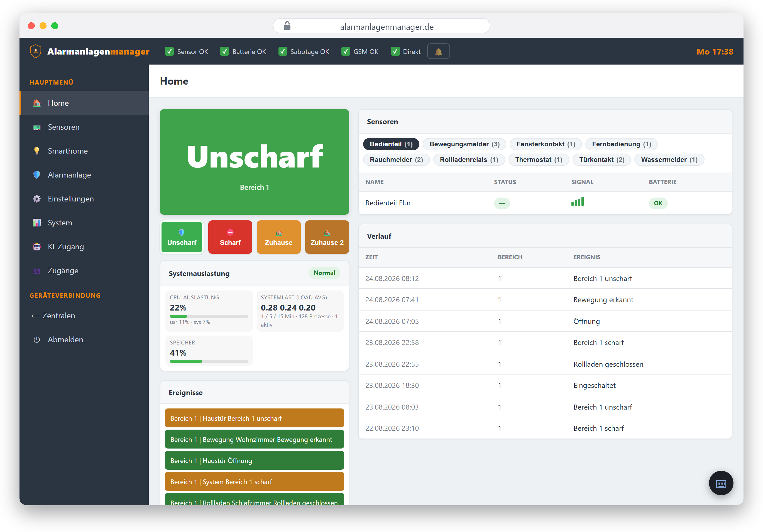Open event 'Haustür Bereich 1 unscharf'
The height and width of the screenshot is (532, 763).
[254, 418]
